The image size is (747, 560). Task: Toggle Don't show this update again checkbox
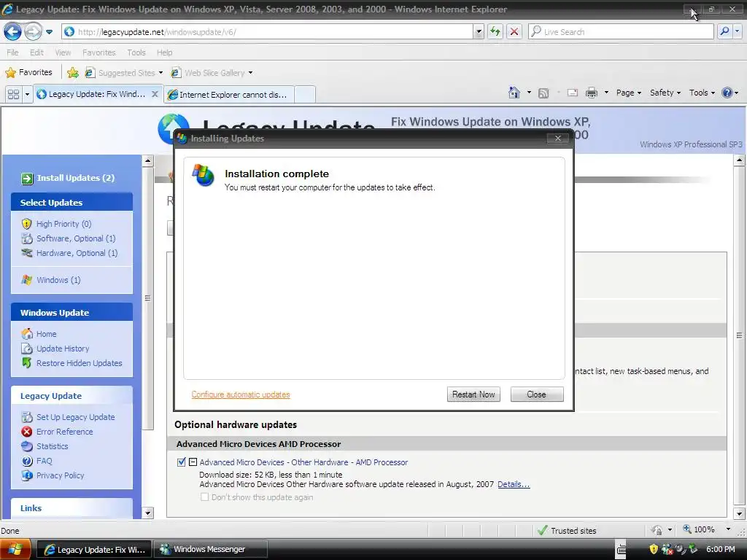tap(204, 497)
